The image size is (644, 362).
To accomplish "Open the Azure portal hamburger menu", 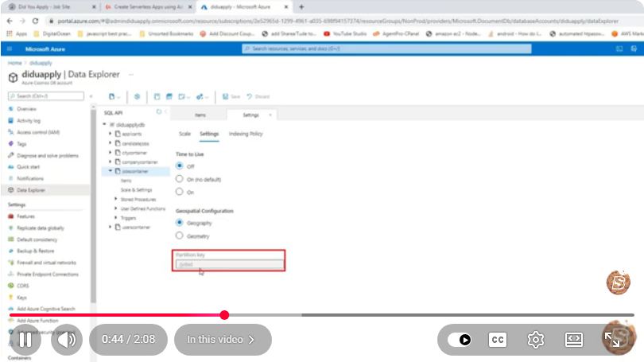I will tap(10, 49).
